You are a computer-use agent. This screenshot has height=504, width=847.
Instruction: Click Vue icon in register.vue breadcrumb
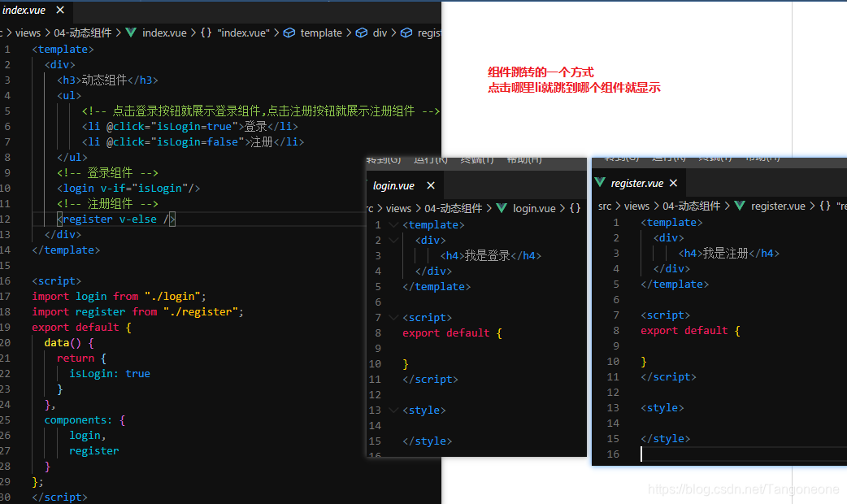[x=740, y=206]
